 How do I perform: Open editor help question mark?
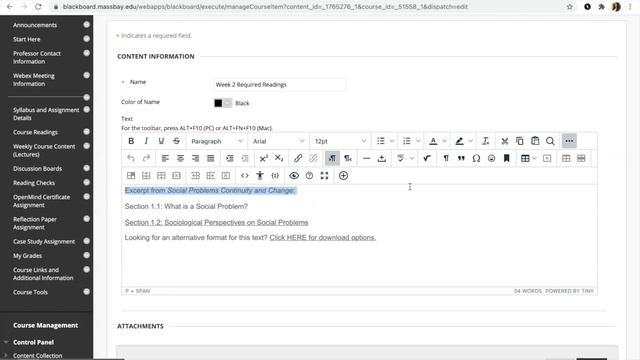click(x=309, y=176)
